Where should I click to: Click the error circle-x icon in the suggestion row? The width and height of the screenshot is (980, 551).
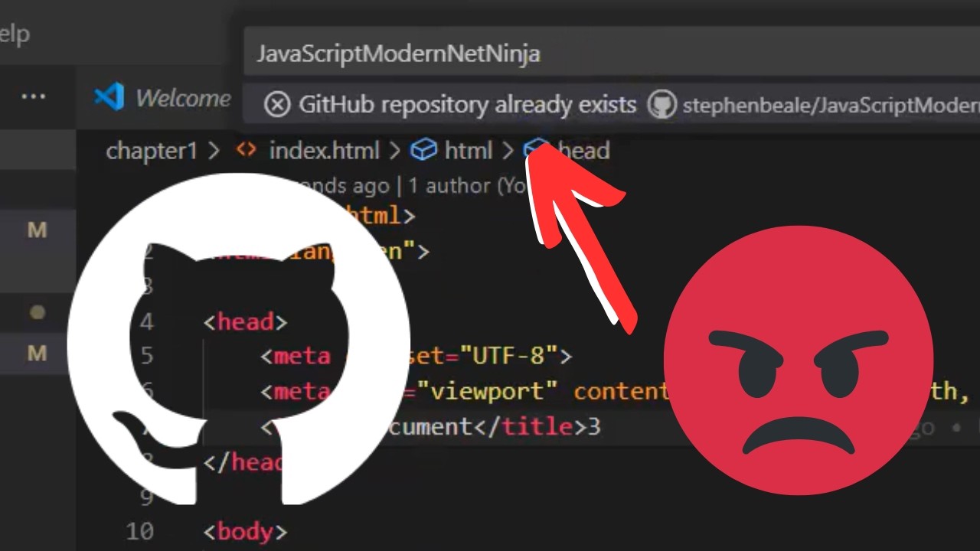tap(277, 105)
